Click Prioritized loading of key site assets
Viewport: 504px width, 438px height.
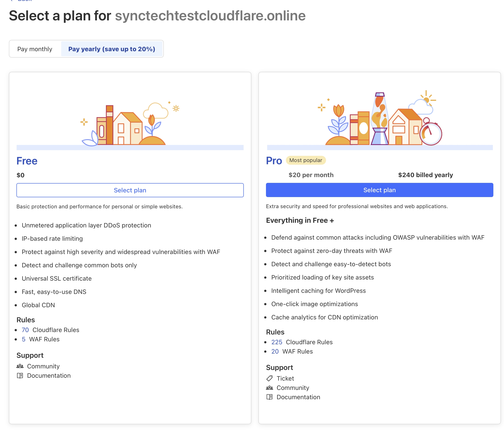322,278
